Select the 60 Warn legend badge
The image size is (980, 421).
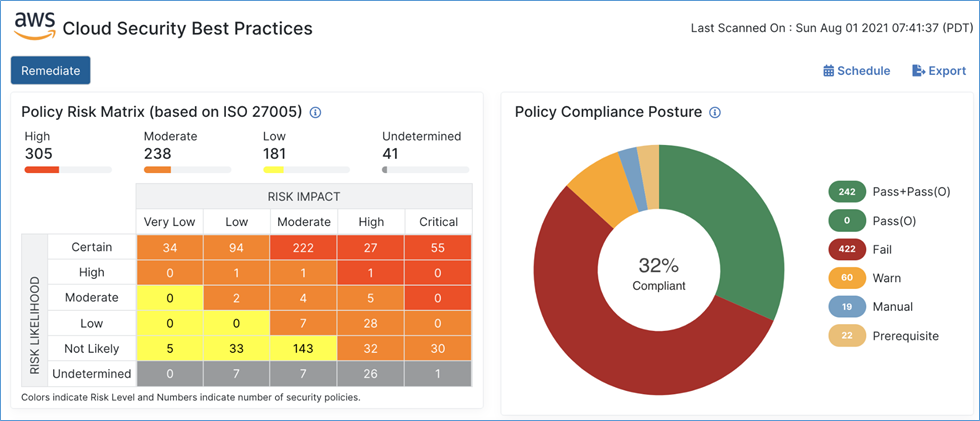(847, 278)
